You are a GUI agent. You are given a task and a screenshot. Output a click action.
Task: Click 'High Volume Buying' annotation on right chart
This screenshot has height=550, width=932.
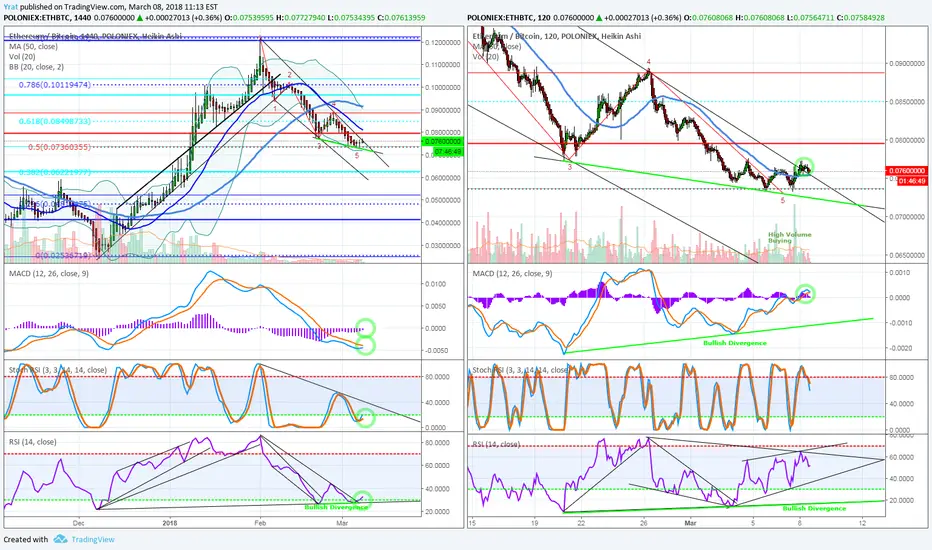(789, 237)
